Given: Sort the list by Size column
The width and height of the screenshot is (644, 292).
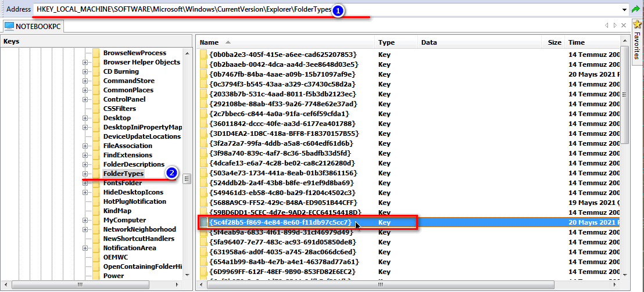Looking at the screenshot, I should (x=554, y=42).
